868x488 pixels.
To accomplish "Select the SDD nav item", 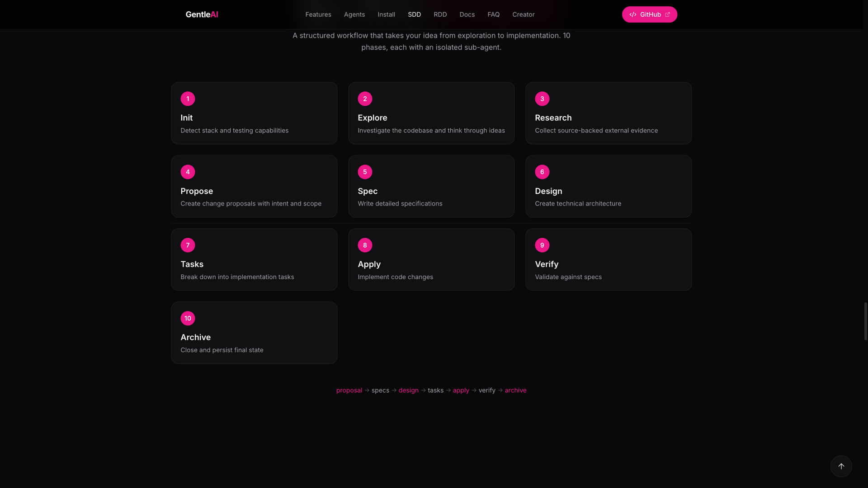I will pyautogui.click(x=414, y=14).
